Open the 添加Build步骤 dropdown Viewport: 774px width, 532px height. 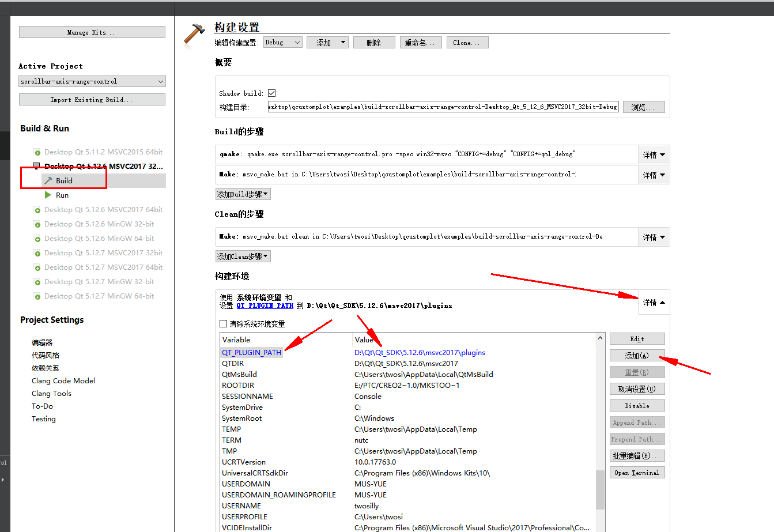[x=243, y=194]
